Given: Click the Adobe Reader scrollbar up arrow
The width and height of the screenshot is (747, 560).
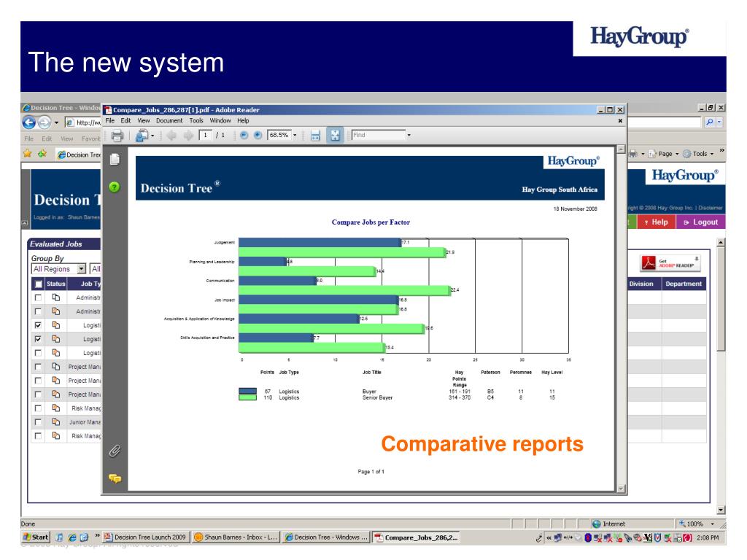Looking at the screenshot, I should [x=620, y=149].
